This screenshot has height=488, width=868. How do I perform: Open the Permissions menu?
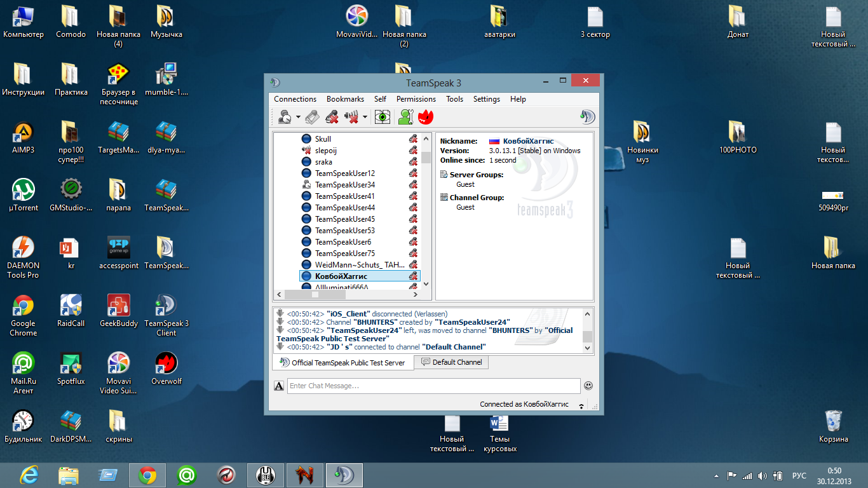416,99
